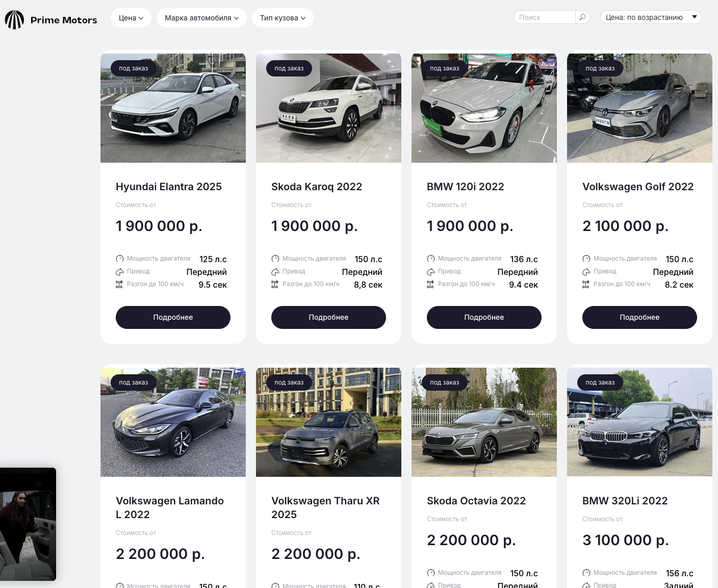Open the Volkswagen Tharu XR photo

coord(328,422)
